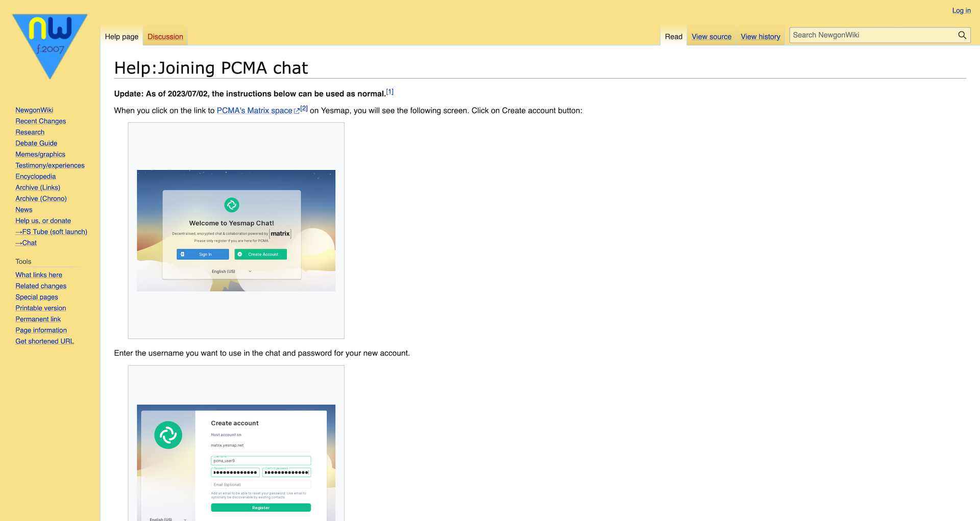Click the external link icon after Matrix space
Viewport: 980px width, 521px height.
pos(297,111)
